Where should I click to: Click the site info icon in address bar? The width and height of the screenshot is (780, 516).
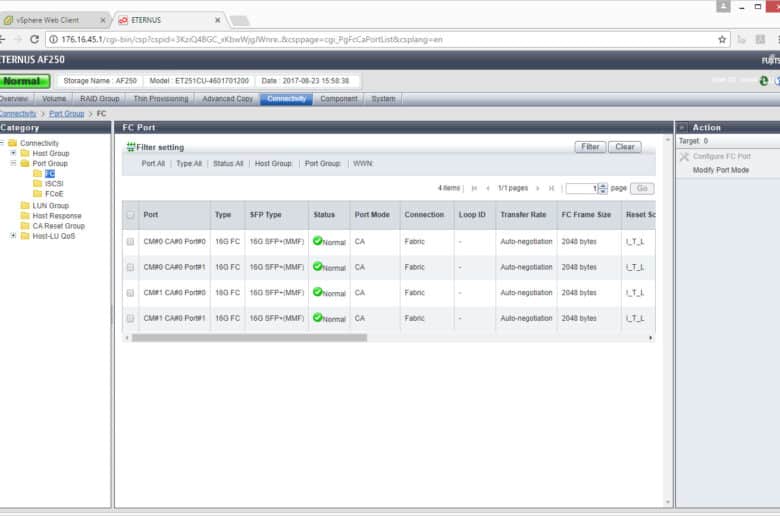pos(53,39)
